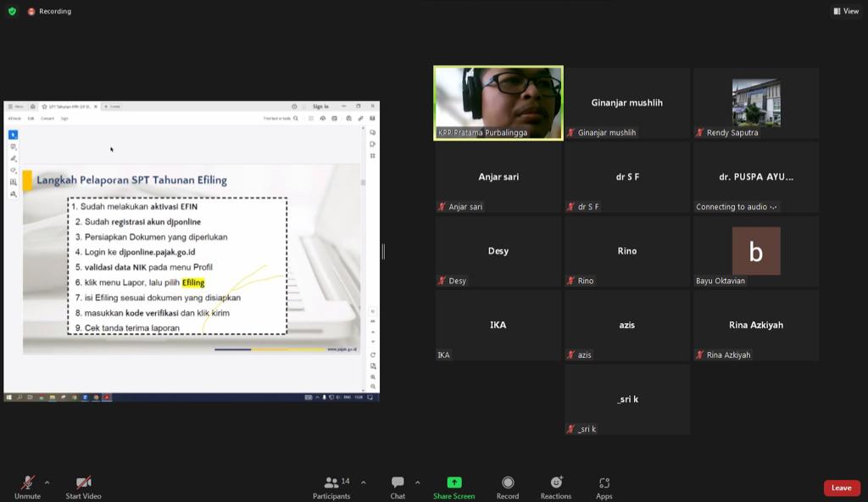Click the Record icon
This screenshot has width=868, height=502.
[508, 486]
